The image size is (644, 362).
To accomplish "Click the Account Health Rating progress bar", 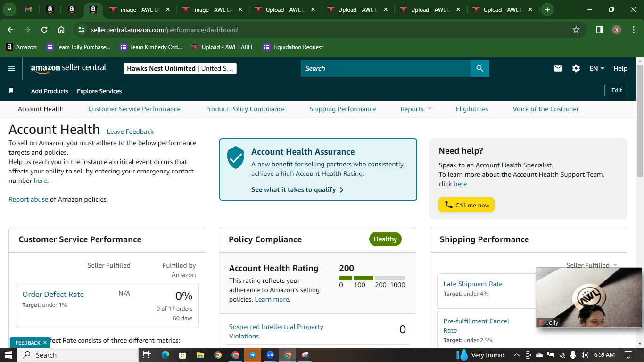I will pyautogui.click(x=372, y=278).
